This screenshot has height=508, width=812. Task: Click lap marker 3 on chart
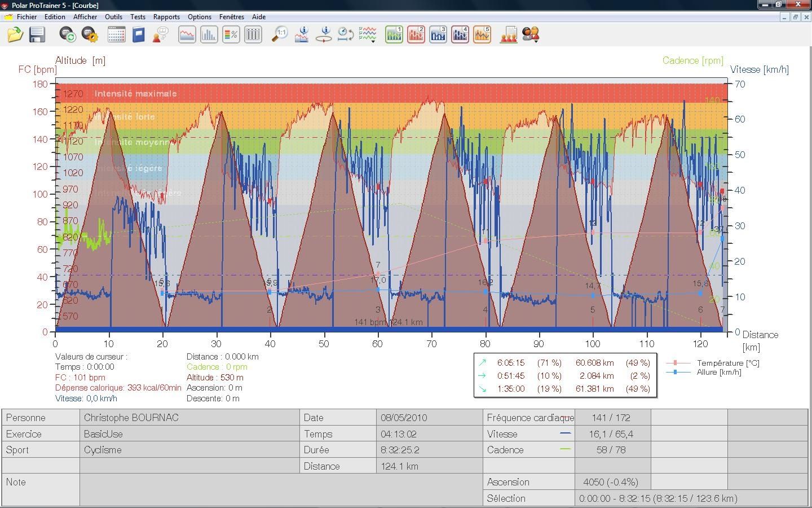pyautogui.click(x=378, y=310)
